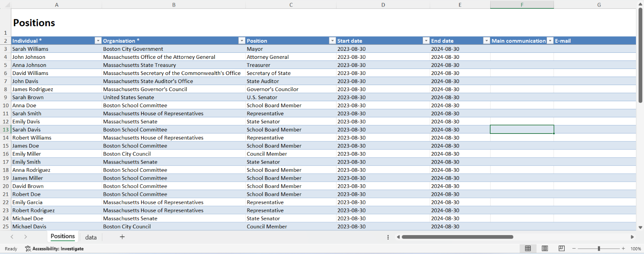Screen dimensions: 644x254
Task: Select cell Massachusetts State Treasury
Action: pyautogui.click(x=174, y=65)
